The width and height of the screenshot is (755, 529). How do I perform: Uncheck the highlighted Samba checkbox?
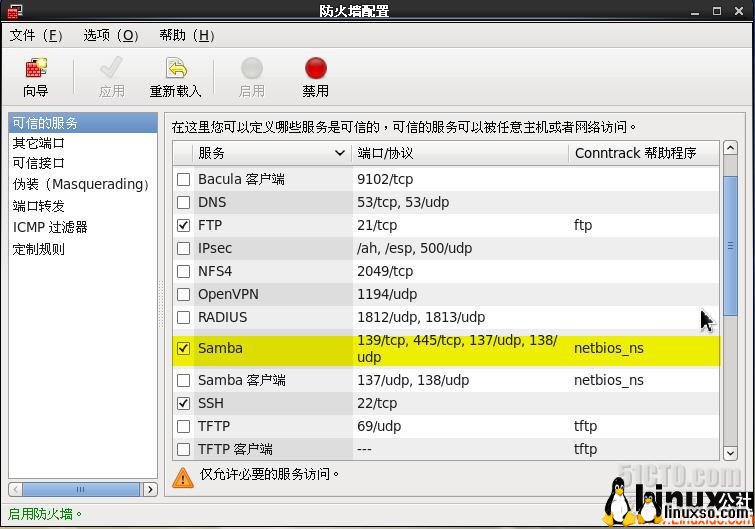183,348
